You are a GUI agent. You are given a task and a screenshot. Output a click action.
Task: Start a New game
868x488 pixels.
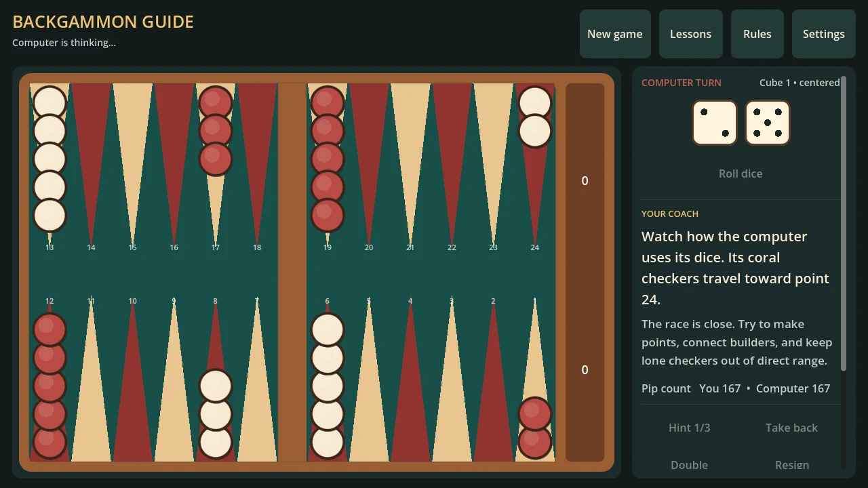pos(615,34)
